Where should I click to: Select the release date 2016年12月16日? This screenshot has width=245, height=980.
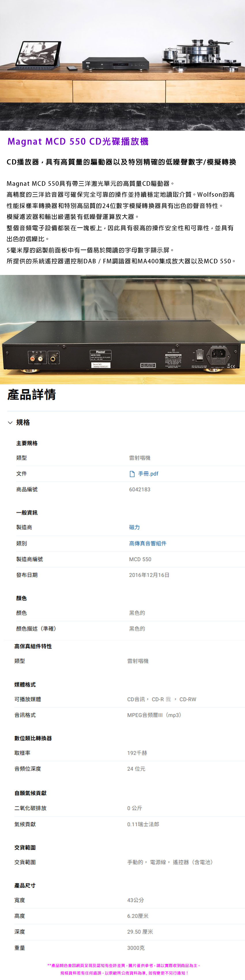(x=149, y=575)
